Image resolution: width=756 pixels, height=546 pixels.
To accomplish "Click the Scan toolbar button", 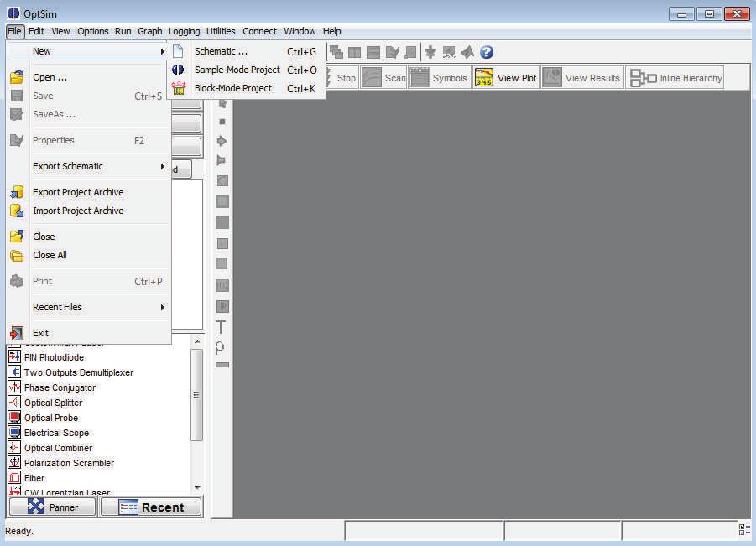I will [383, 78].
